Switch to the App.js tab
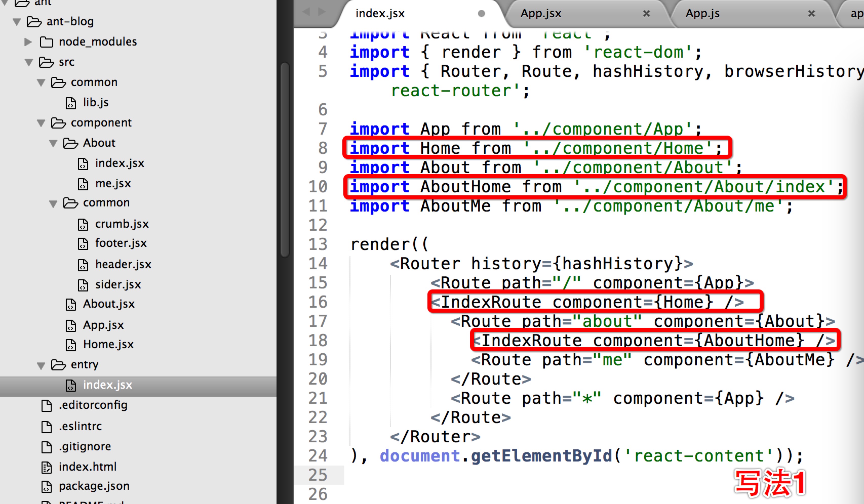This screenshot has width=864, height=504. (702, 14)
